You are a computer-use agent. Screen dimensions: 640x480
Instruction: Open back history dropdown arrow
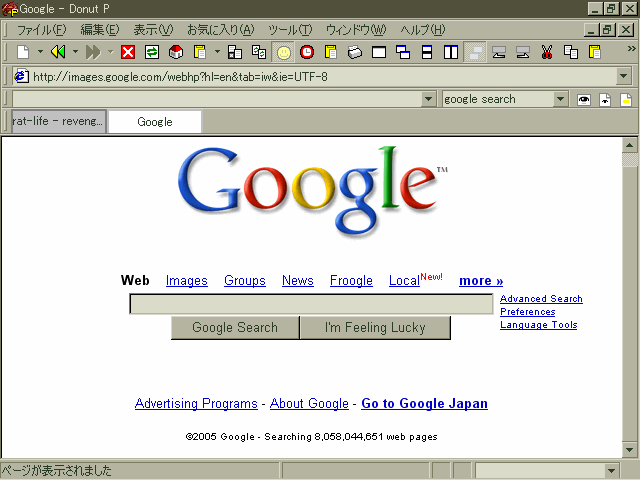[x=75, y=52]
